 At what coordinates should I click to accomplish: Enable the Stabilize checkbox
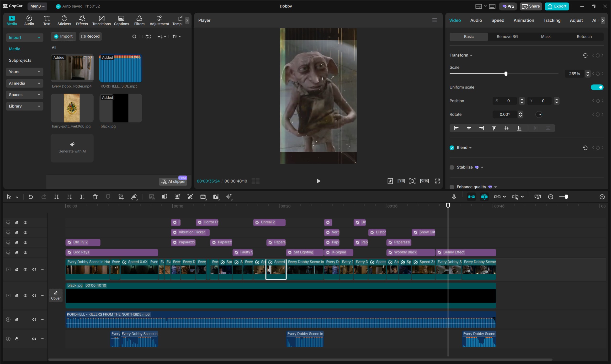[452, 167]
